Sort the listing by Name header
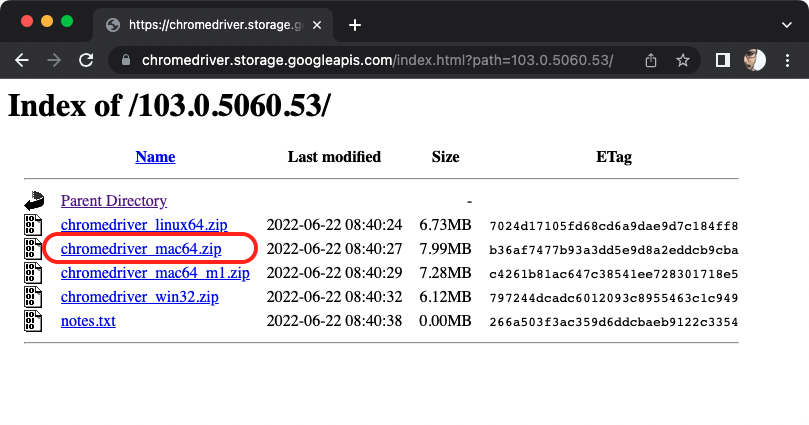The height and width of the screenshot is (425, 809). click(155, 157)
